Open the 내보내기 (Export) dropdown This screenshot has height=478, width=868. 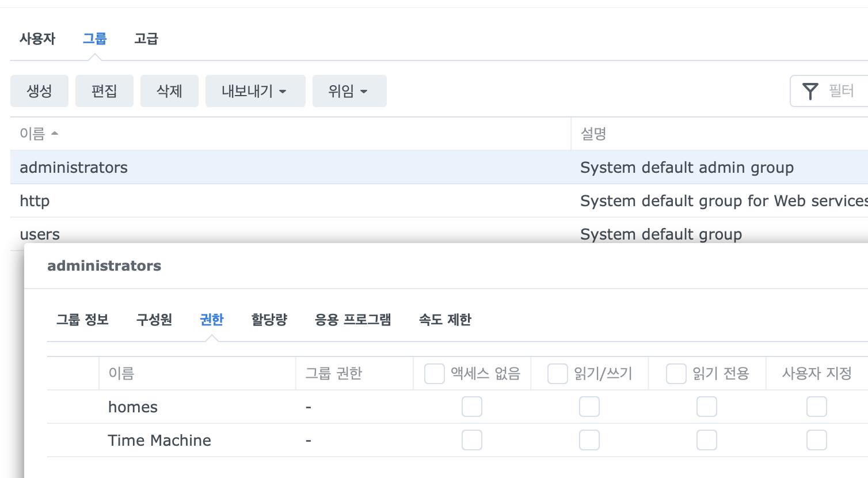click(255, 91)
